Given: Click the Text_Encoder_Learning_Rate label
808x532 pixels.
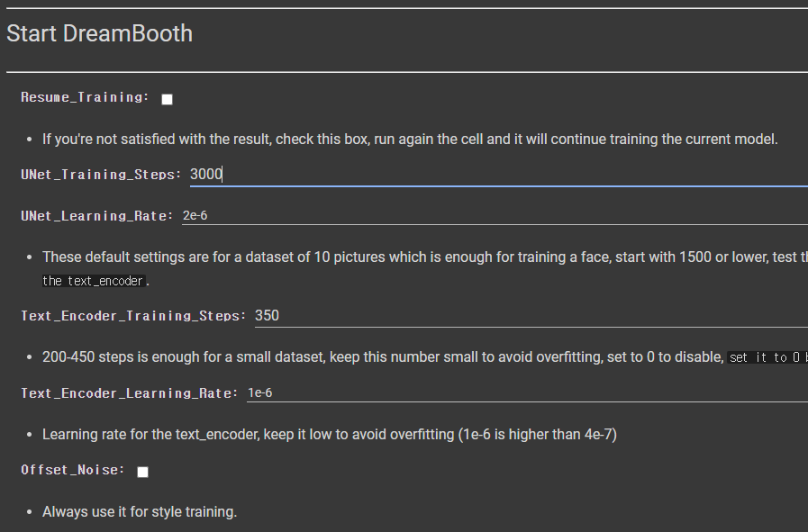Looking at the screenshot, I should [x=130, y=393].
